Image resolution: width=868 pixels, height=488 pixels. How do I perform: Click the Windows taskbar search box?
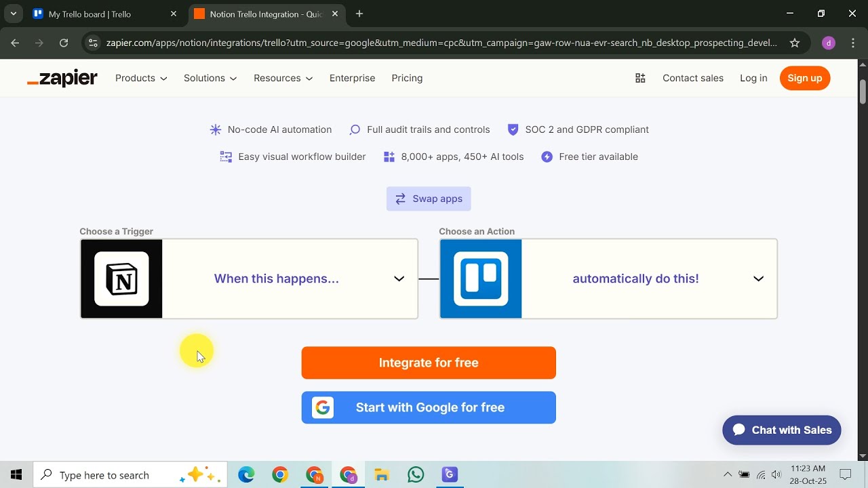click(x=129, y=475)
